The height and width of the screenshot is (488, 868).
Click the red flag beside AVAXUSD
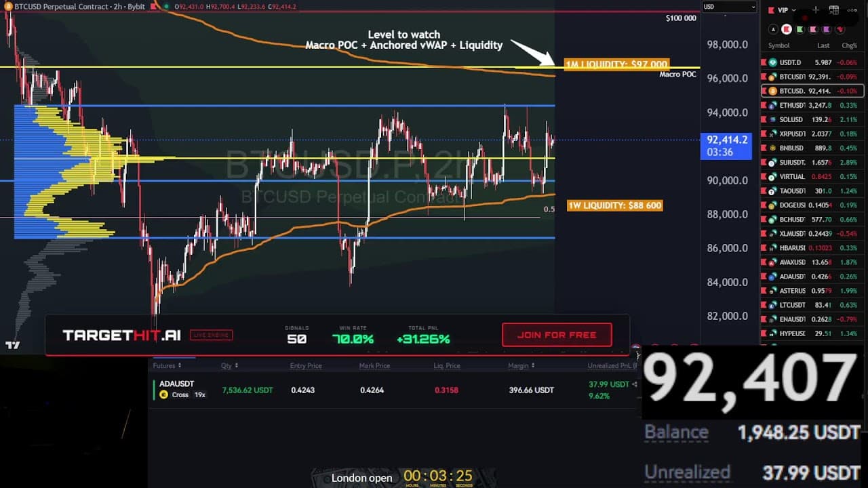coord(764,262)
